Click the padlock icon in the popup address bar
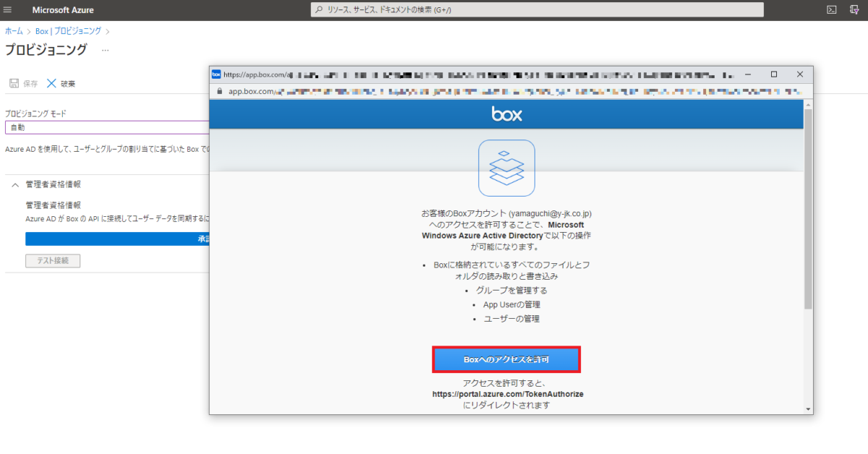The height and width of the screenshot is (454, 868). click(218, 91)
